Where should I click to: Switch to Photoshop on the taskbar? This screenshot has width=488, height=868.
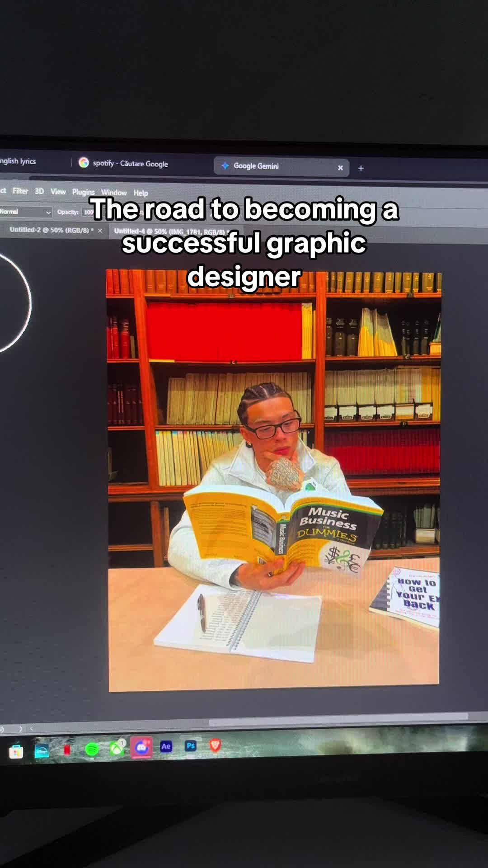pyautogui.click(x=191, y=746)
